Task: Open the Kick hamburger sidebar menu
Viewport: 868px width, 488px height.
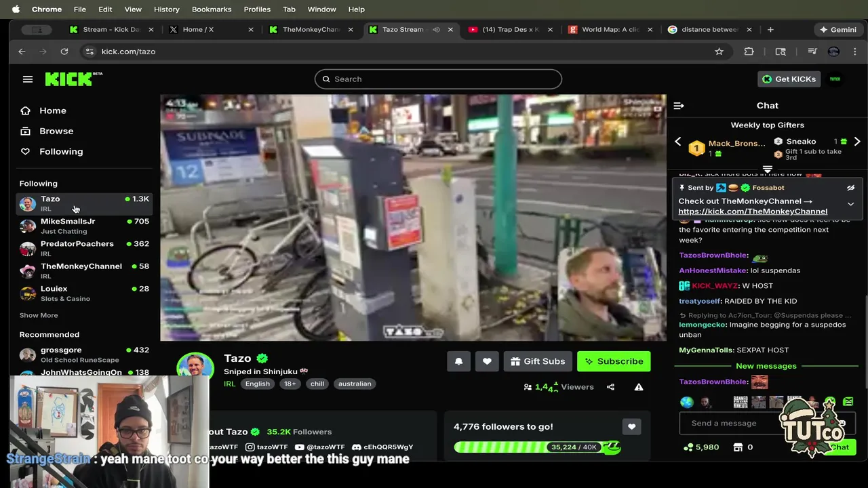Action: click(x=28, y=79)
